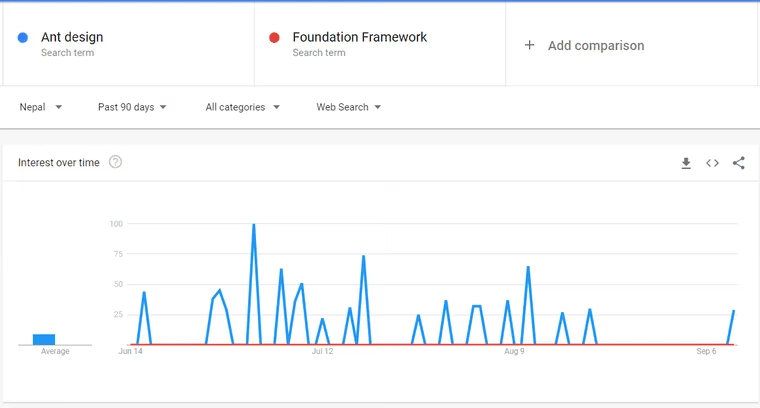Screen dimensions: 760x408
Task: Click the blue Ant design color dot
Action: tap(23, 38)
